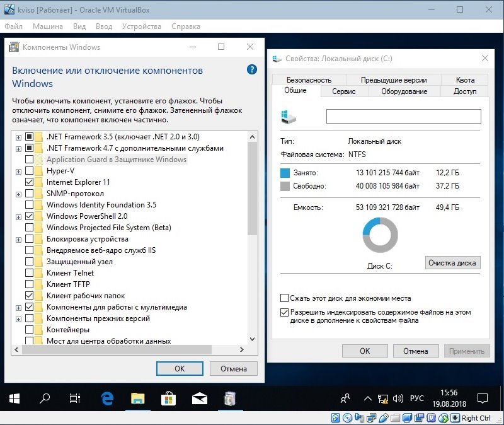Toggle the .NET Framework 4.7 checkbox

pos(29,148)
